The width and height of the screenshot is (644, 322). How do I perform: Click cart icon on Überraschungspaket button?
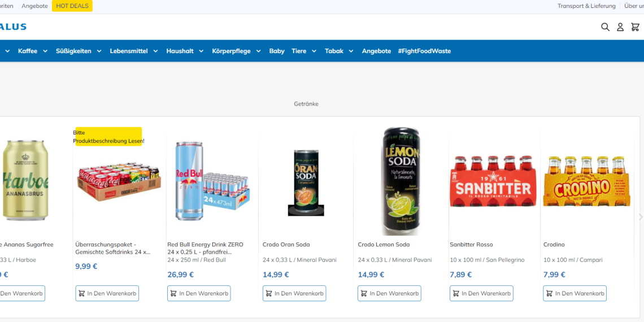(x=81, y=294)
